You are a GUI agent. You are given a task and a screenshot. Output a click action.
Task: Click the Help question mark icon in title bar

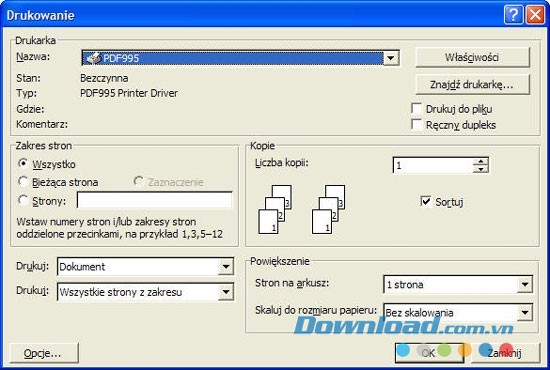tap(513, 15)
